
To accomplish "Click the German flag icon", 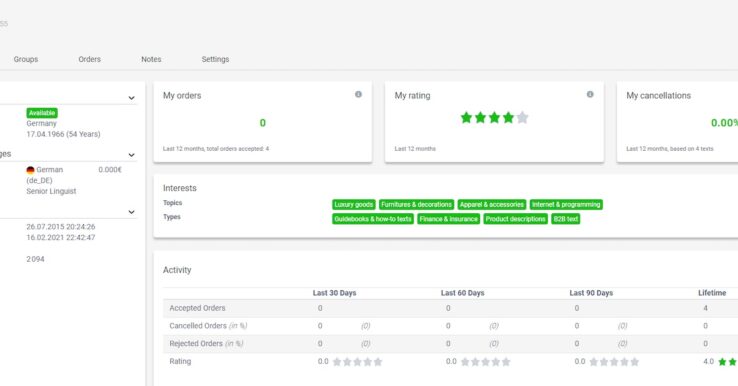I will point(31,170).
